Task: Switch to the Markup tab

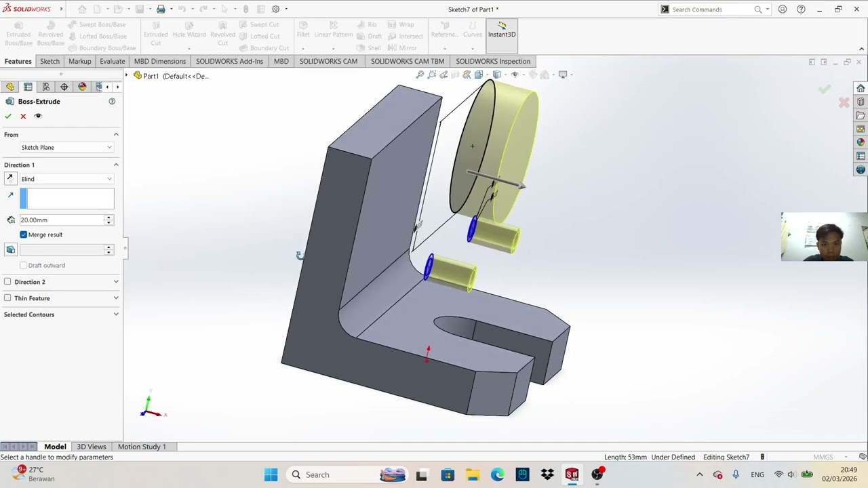Action: click(x=79, y=61)
